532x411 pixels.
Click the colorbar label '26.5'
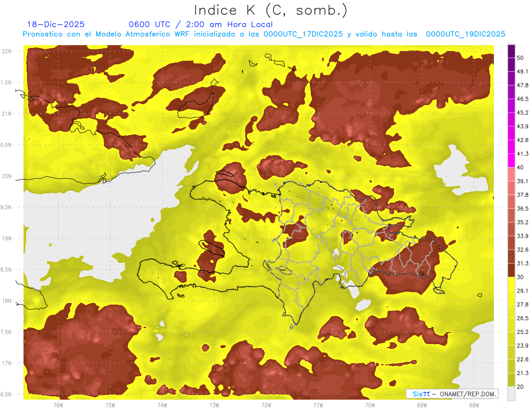click(x=522, y=318)
